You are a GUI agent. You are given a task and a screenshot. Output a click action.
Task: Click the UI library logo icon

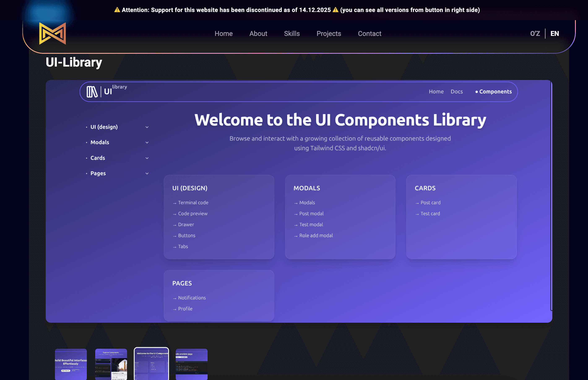tap(92, 92)
